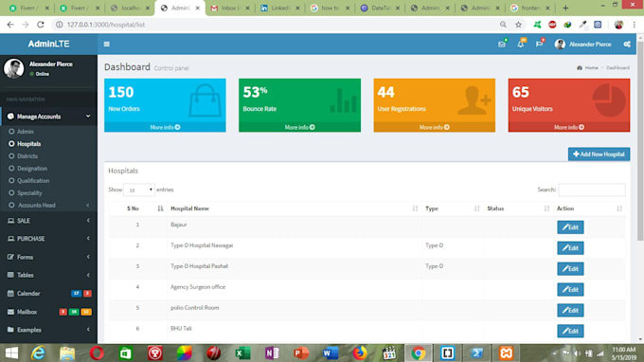Open More info on User Registrations card

click(435, 127)
